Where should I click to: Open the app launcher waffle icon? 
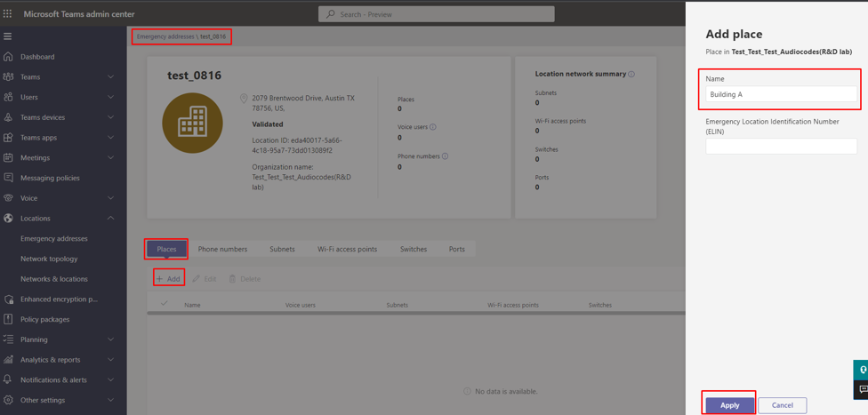(8, 14)
